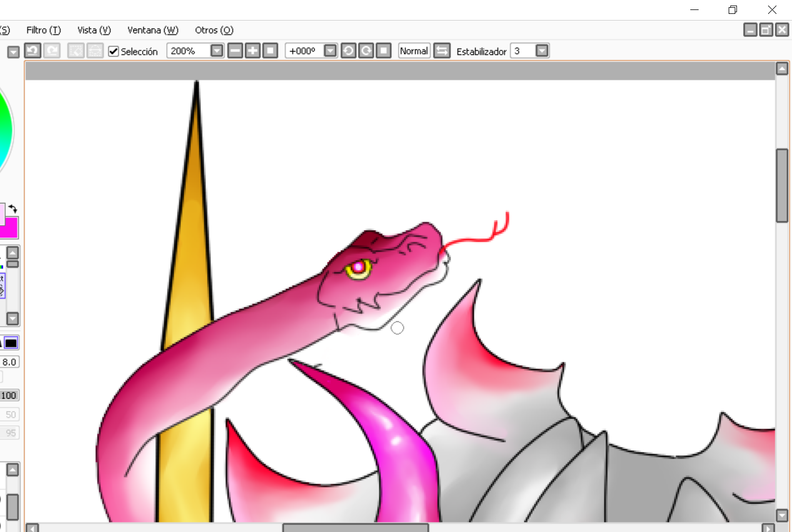Image resolution: width=792 pixels, height=532 pixels.
Task: Click the canvas vertical scrollbar down arrow
Action: point(782,515)
